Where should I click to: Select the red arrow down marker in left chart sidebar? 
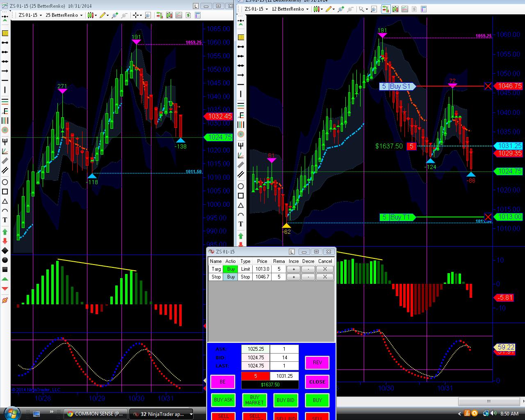[x=5, y=241]
